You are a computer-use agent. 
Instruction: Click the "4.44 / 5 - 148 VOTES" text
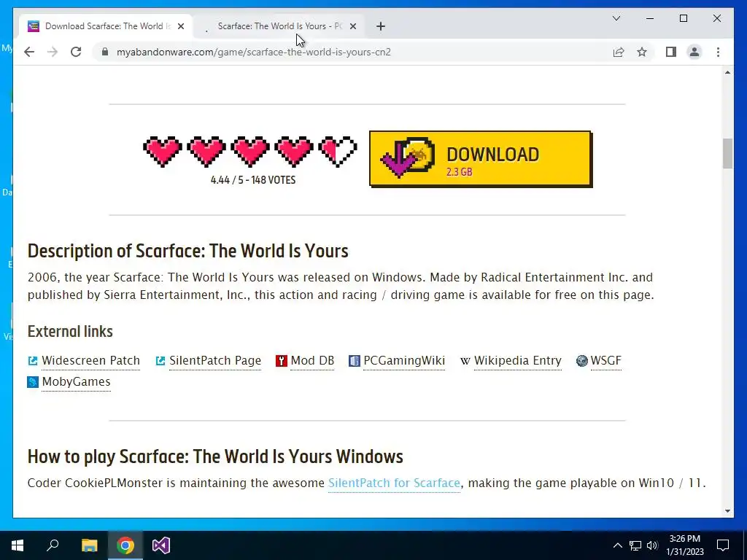[253, 180]
